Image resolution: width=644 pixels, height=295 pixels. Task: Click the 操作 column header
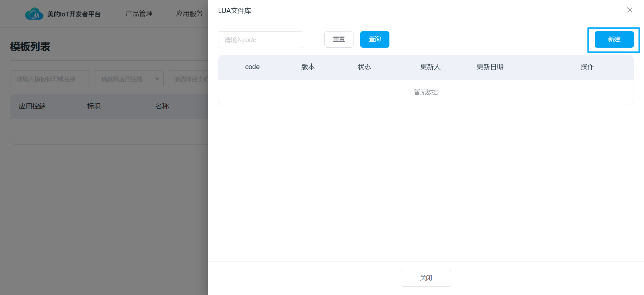[x=587, y=67]
